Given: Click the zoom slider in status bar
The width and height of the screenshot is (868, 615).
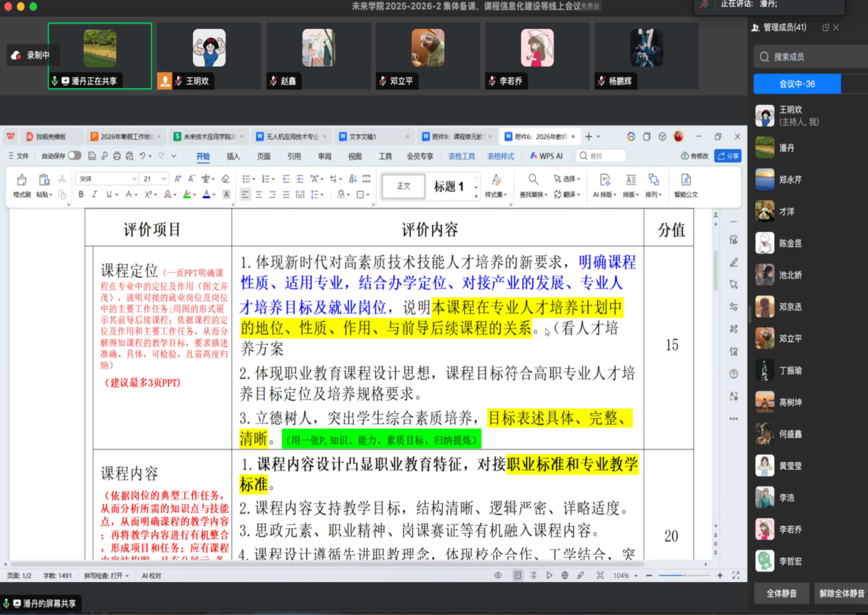Looking at the screenshot, I should tap(684, 576).
